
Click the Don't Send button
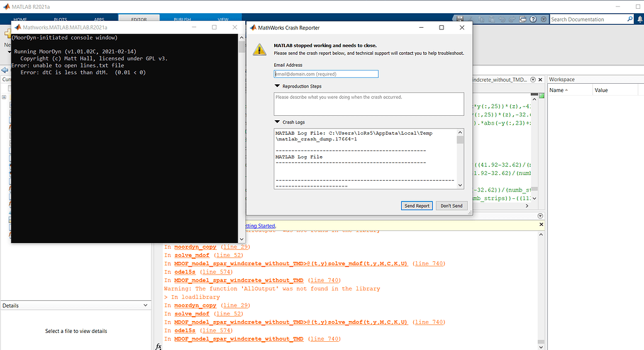[x=452, y=206]
